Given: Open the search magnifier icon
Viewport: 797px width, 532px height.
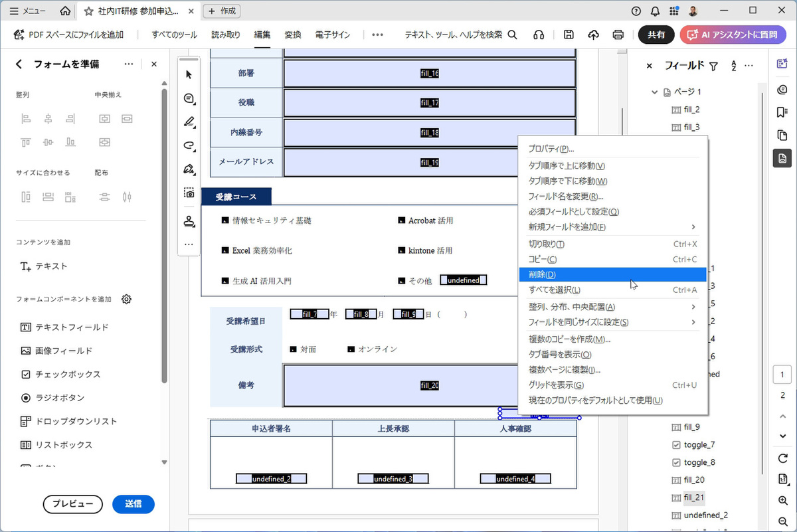Looking at the screenshot, I should coord(512,35).
